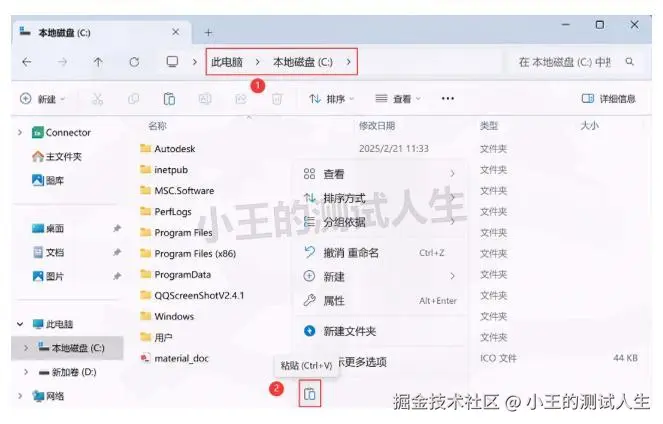Image resolution: width=663 pixels, height=424 pixels.
Task: Click the Copy toolbar icon
Action: tap(134, 99)
